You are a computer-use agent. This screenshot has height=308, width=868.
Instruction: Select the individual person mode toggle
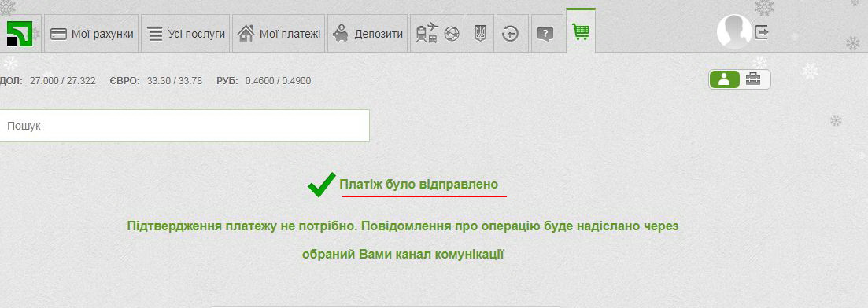coord(725,79)
